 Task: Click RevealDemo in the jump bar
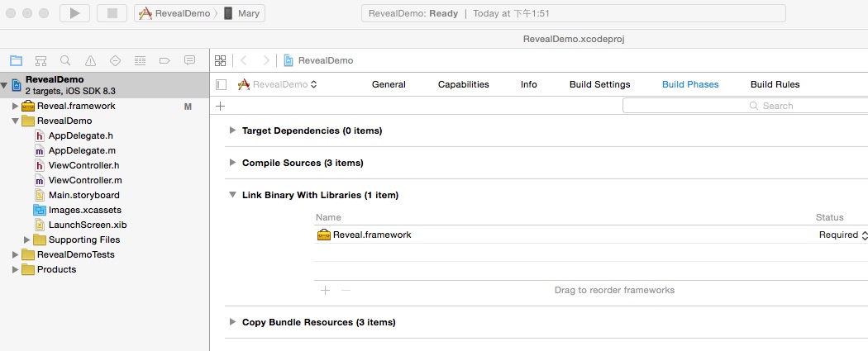tap(326, 60)
